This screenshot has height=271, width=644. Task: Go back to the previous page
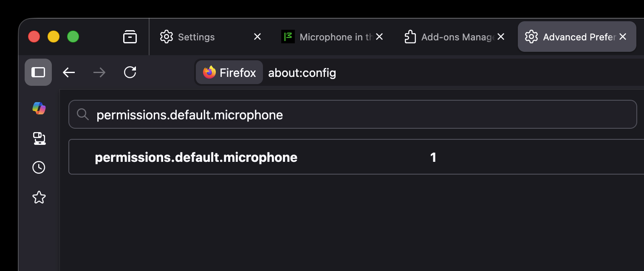[x=69, y=73]
